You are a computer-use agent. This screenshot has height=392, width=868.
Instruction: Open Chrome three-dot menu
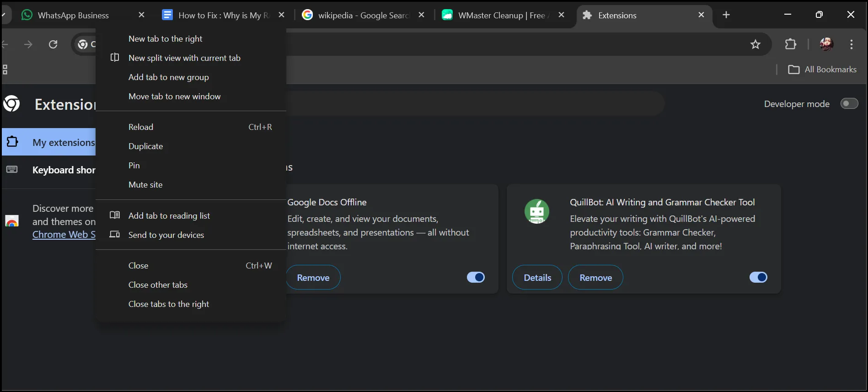tap(852, 44)
